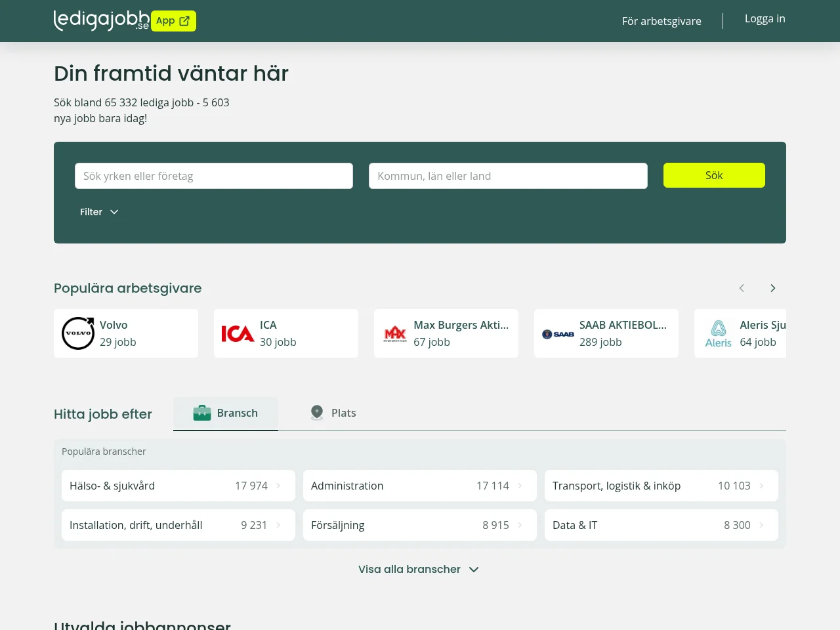The image size is (840, 630).
Task: Open Aleris 64 jobb card
Action: click(740, 333)
